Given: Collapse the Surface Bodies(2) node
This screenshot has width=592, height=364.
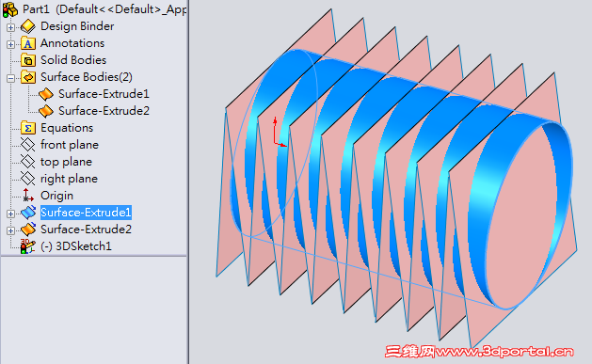Looking at the screenshot, I should pyautogui.click(x=10, y=78).
